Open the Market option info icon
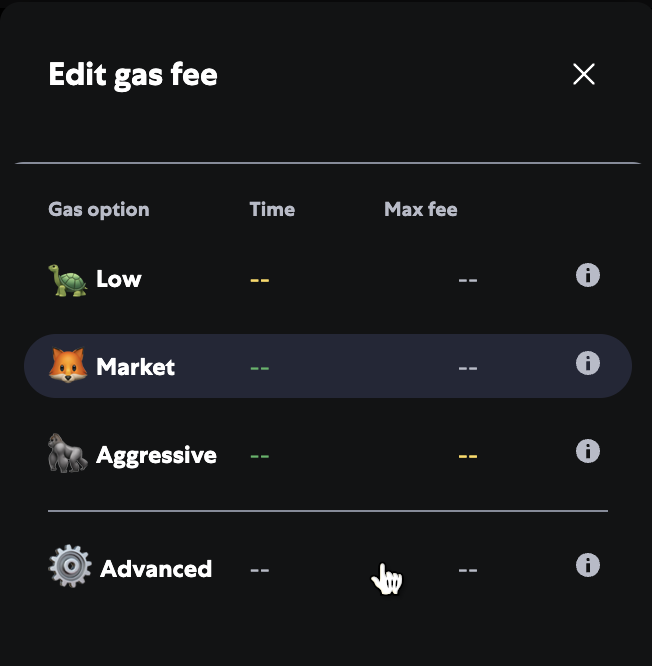The height and width of the screenshot is (666, 652). pyautogui.click(x=588, y=363)
